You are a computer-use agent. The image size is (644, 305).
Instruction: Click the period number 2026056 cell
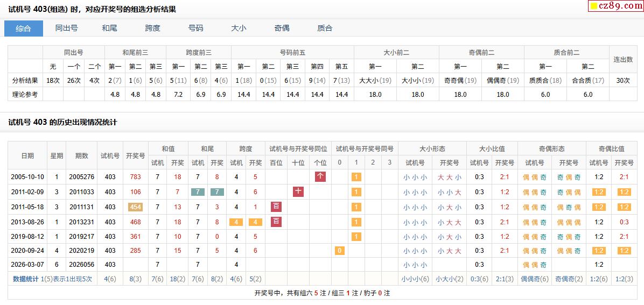81,265
